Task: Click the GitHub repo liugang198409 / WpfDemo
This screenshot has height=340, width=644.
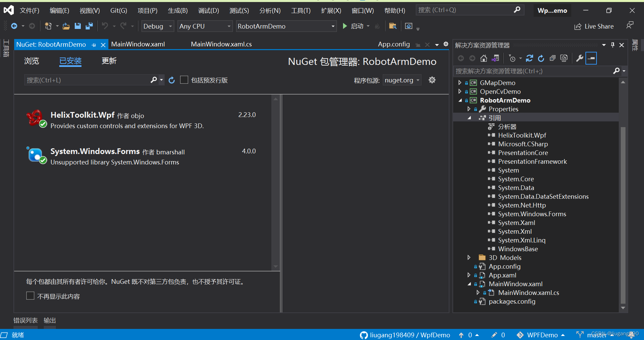Action: point(405,335)
